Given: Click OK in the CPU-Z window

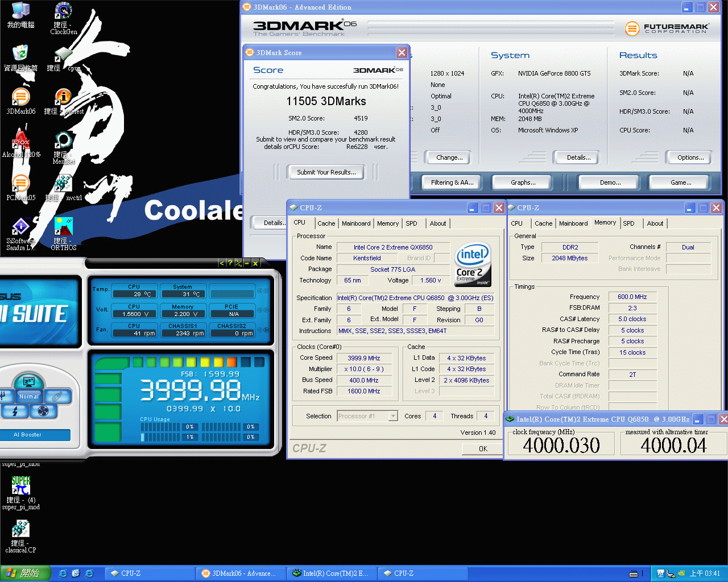Looking at the screenshot, I should (483, 448).
